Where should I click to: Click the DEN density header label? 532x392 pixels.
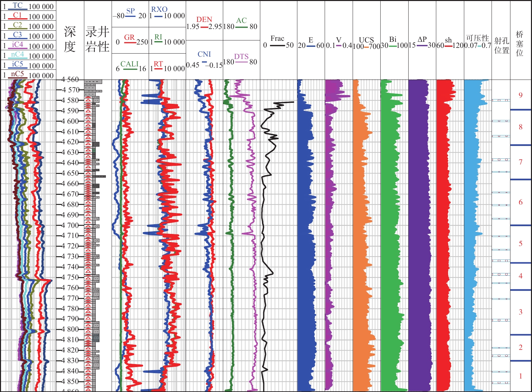point(204,20)
